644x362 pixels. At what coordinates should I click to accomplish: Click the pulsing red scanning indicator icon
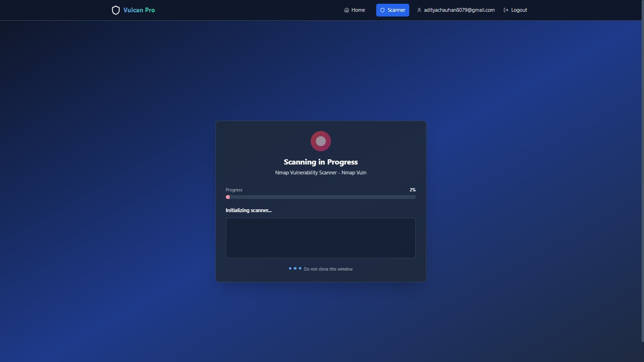coord(321,141)
